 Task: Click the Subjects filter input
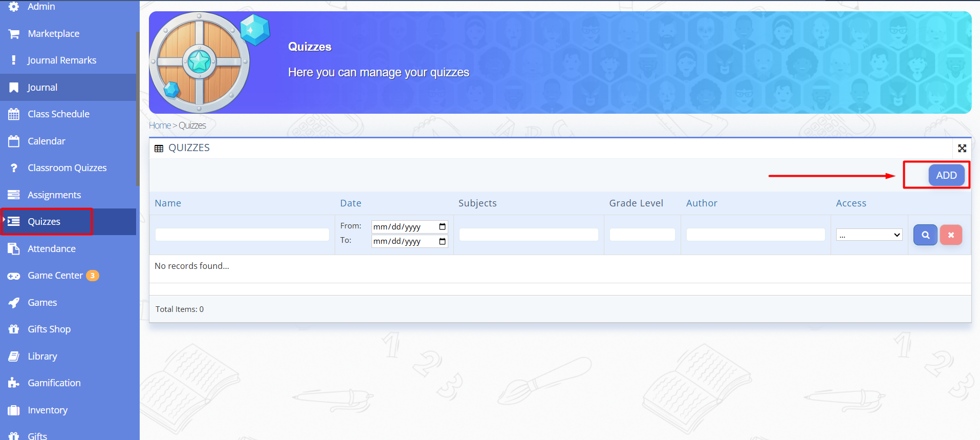pos(529,235)
